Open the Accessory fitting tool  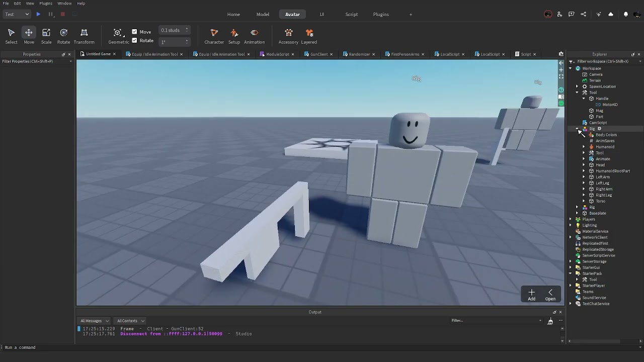[288, 36]
